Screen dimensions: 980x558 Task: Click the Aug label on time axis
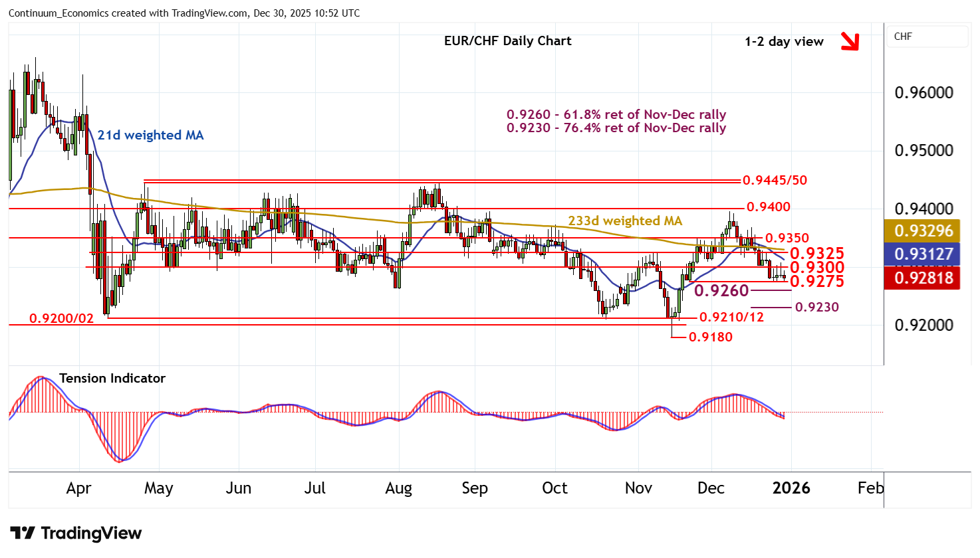point(398,488)
